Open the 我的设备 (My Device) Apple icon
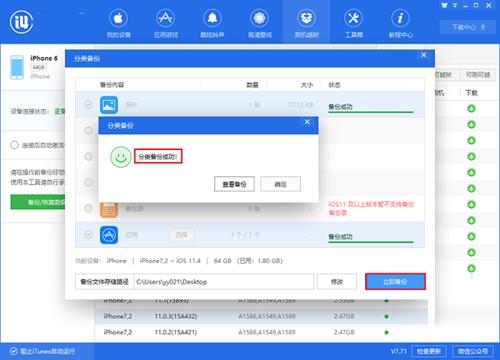Image resolution: width=500 pixels, height=360 pixels. click(118, 18)
